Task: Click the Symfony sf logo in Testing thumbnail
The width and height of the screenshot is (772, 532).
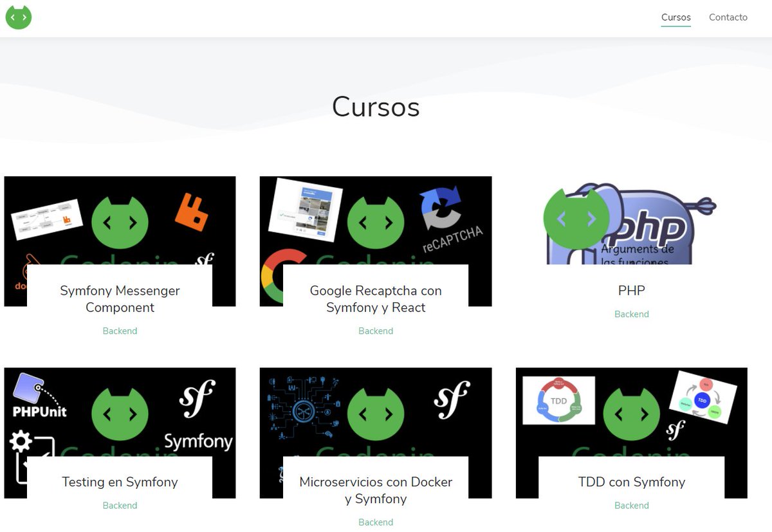Action: [197, 398]
